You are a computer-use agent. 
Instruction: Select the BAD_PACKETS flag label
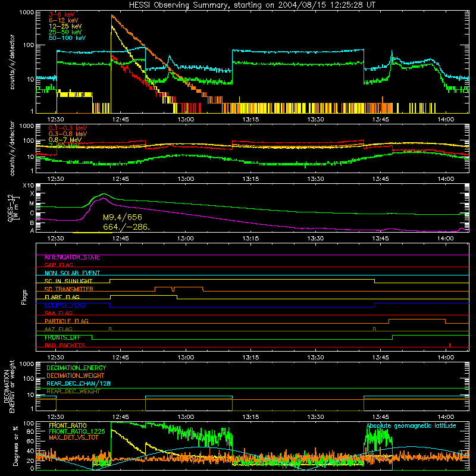[65, 345]
